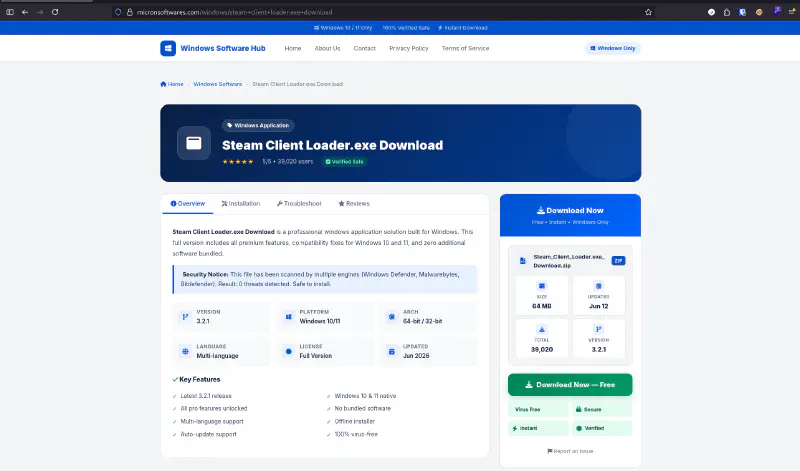Screen dimensions: 800x471
Task: Click the Virus Free badge
Action: point(538,409)
